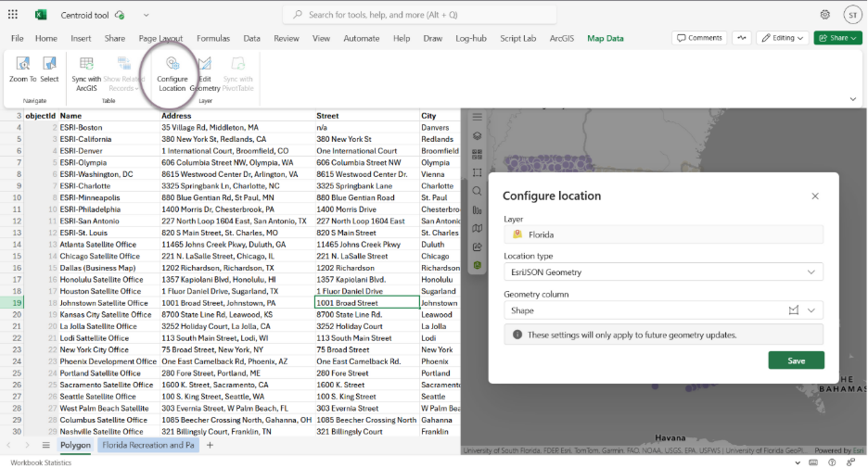Expand the Location type dropdown
The width and height of the screenshot is (868, 468).
click(811, 272)
